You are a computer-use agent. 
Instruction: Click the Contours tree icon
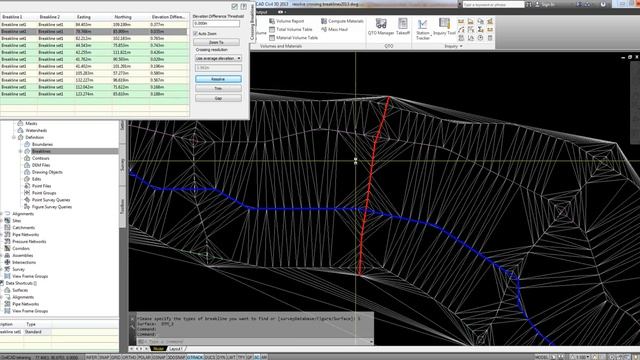coord(27,158)
